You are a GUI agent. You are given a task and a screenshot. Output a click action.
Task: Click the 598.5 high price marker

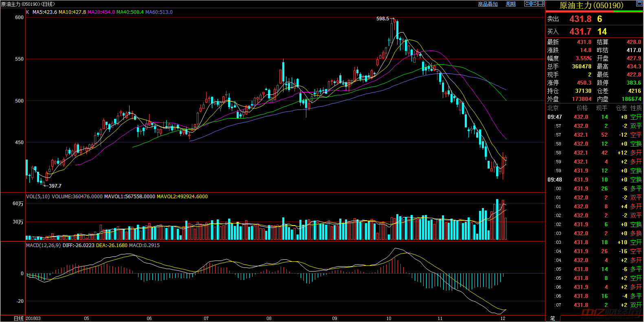click(x=382, y=19)
